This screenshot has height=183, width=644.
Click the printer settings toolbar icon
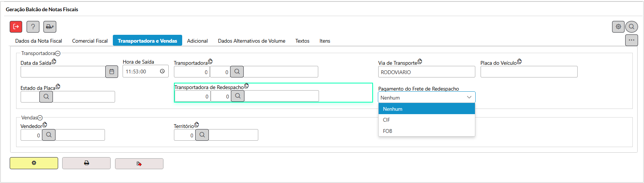click(x=50, y=27)
